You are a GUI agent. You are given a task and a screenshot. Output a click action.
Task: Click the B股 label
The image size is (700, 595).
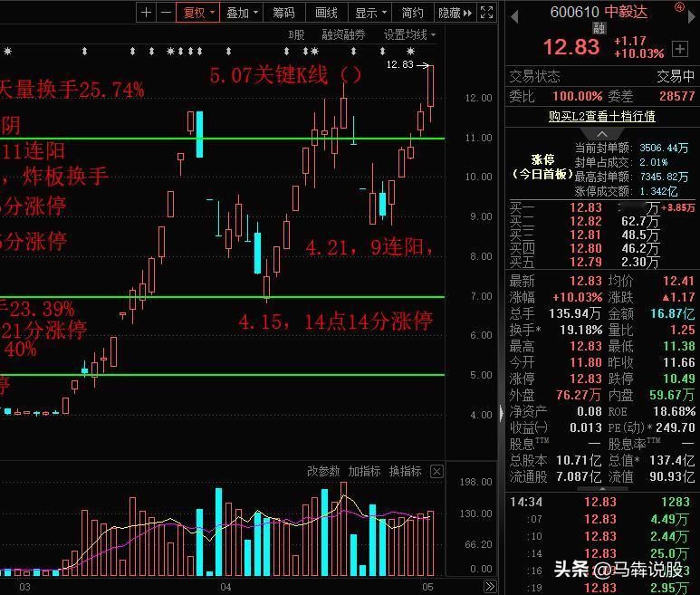296,34
